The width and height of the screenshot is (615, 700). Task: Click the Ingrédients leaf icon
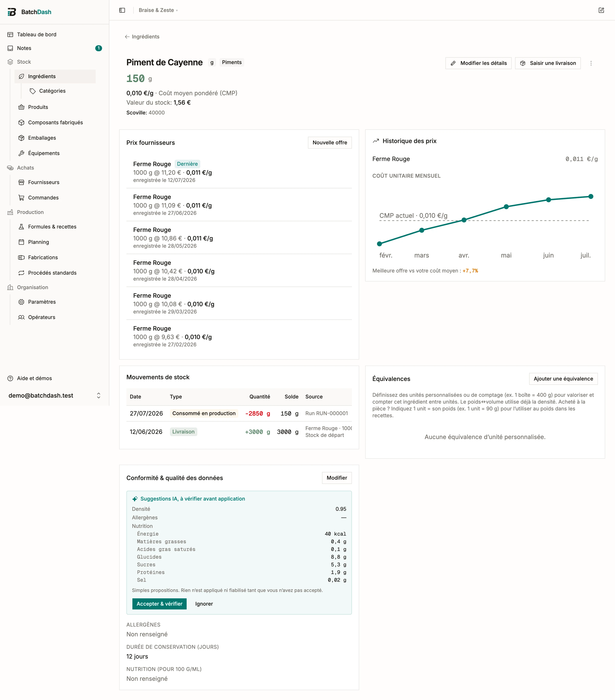(x=21, y=76)
